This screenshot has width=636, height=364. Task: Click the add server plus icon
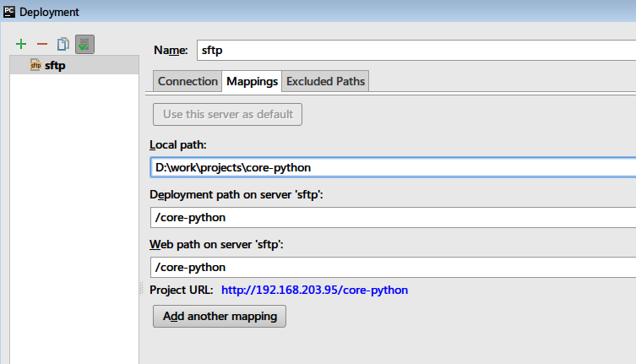click(x=21, y=44)
